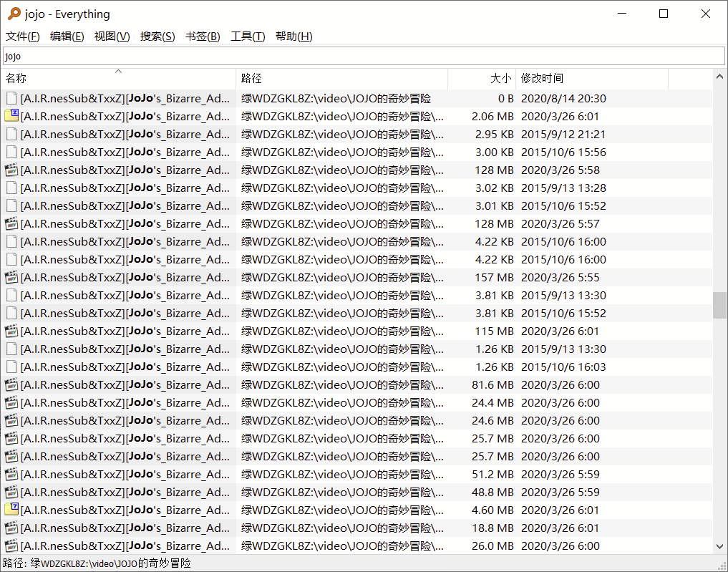Click the file icon of the 3.00 KB row
The width and height of the screenshot is (728, 572).
click(11, 152)
